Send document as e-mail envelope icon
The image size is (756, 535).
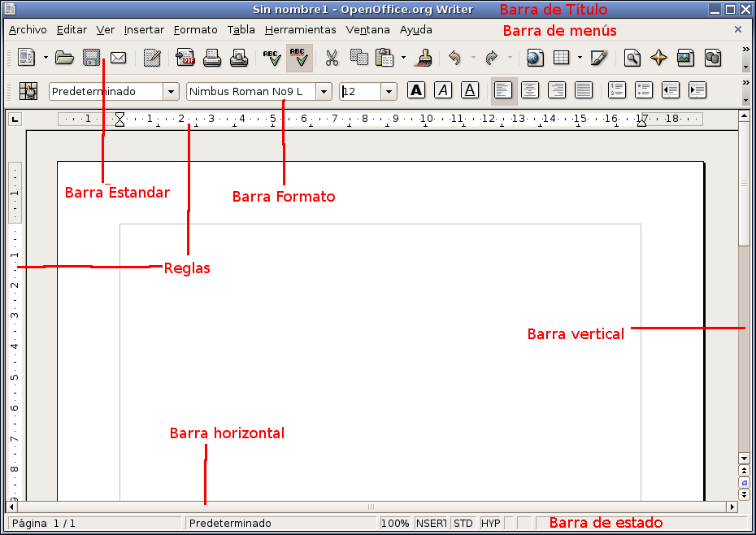(x=118, y=59)
